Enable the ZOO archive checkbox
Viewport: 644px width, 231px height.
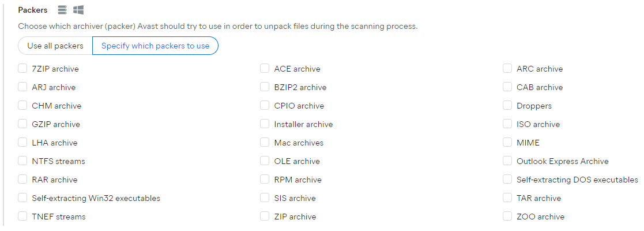point(507,216)
